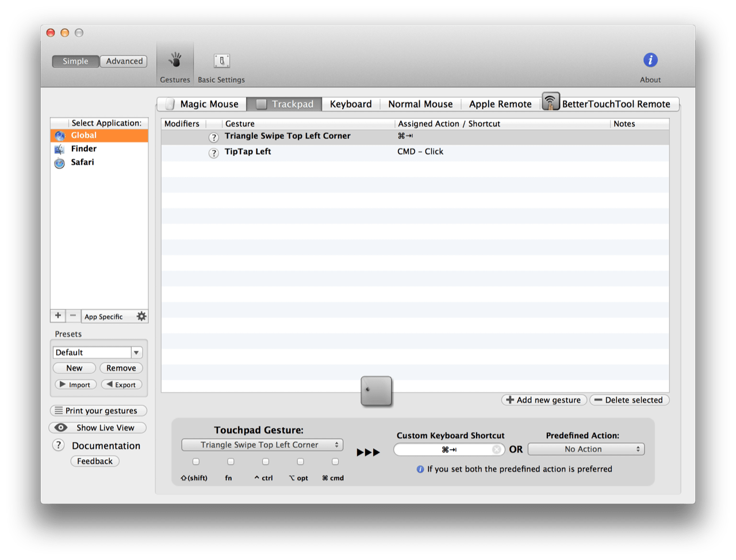The image size is (736, 560).
Task: Export the current preset
Action: coord(121,385)
